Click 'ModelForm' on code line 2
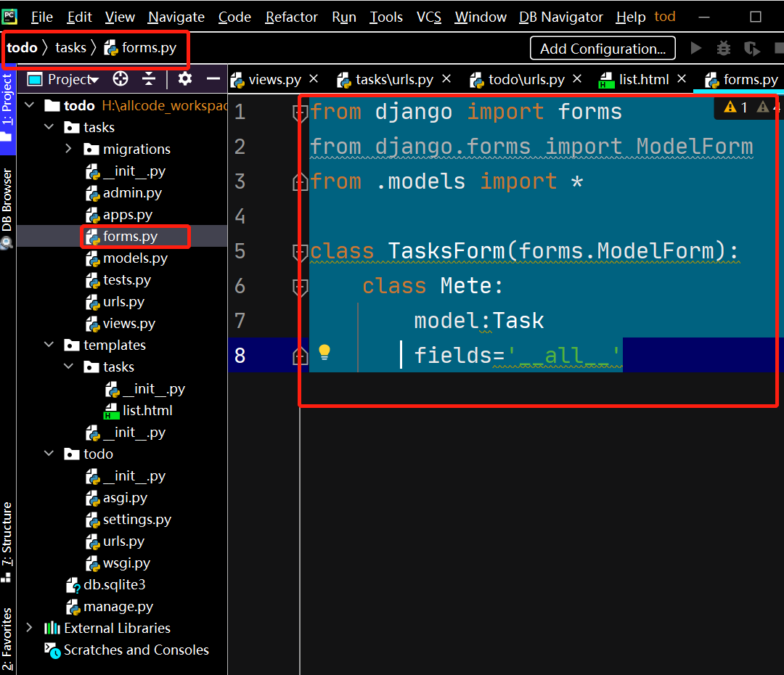Viewport: 784px width, 675px height. [694, 147]
